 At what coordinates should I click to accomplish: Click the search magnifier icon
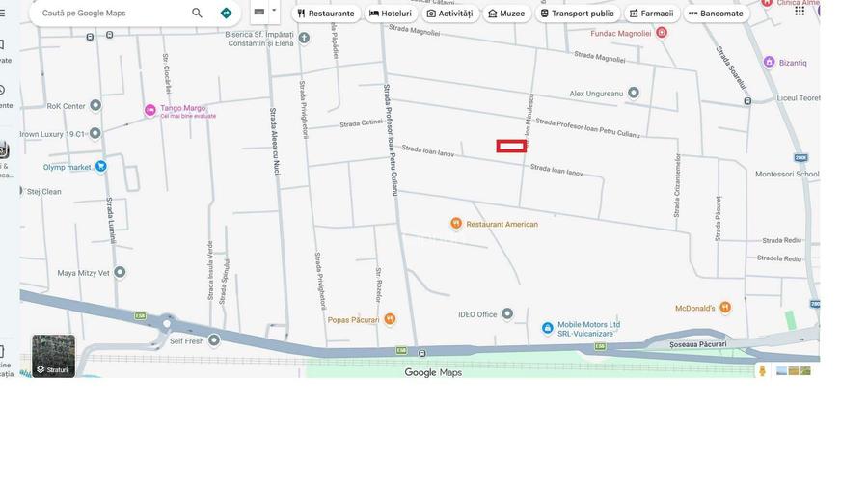[x=197, y=14]
